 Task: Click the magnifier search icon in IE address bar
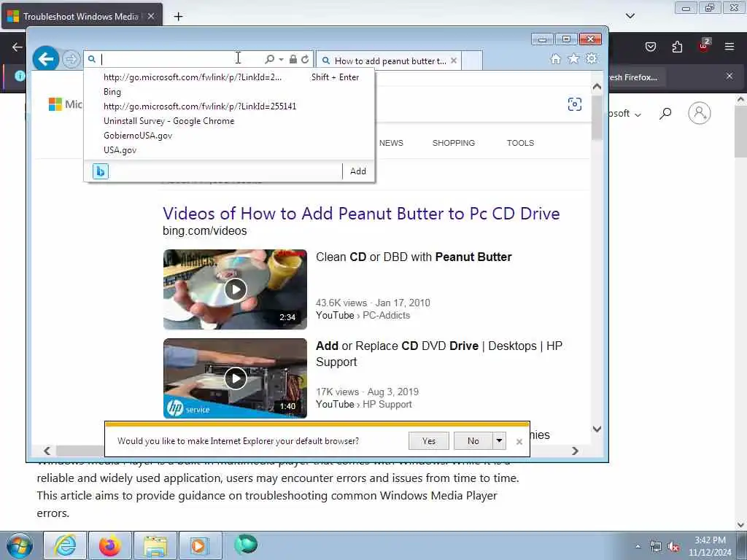pos(270,59)
